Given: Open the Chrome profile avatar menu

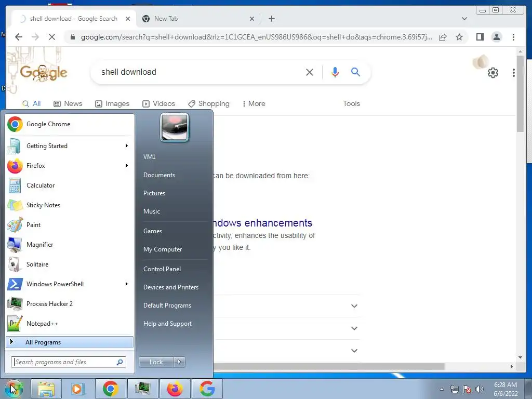Looking at the screenshot, I should [x=496, y=37].
